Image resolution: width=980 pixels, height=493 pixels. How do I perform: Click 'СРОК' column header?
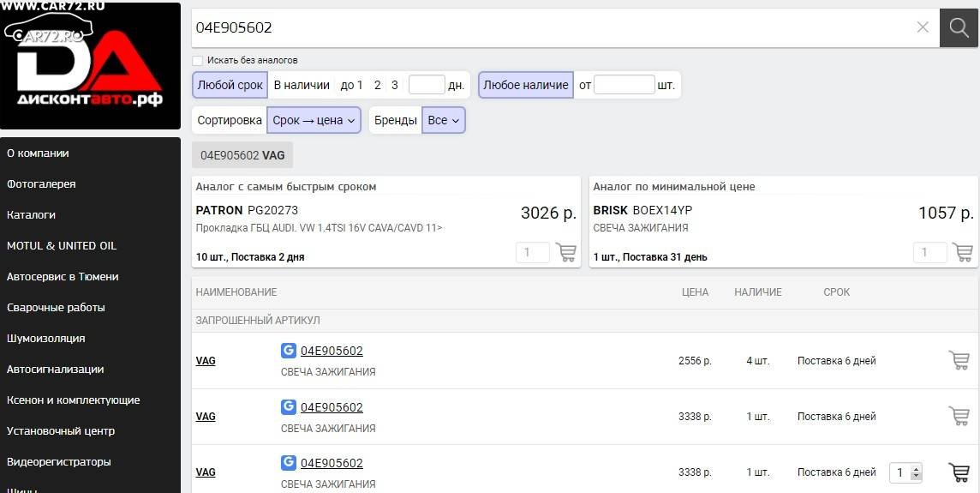836,292
